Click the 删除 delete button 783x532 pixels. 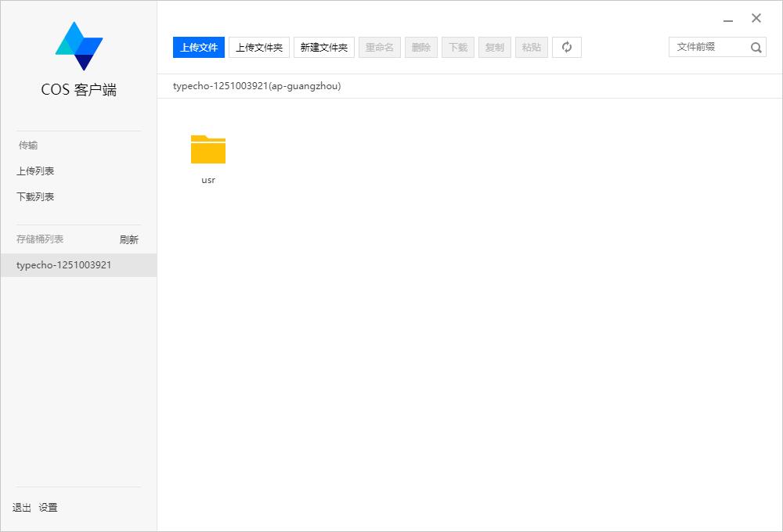pyautogui.click(x=421, y=48)
